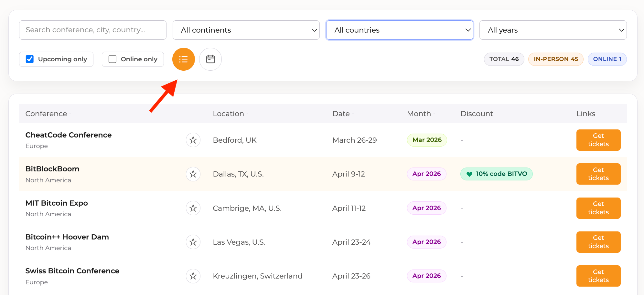Enable the Online only checkbox
Image resolution: width=644 pixels, height=295 pixels.
pos(113,59)
